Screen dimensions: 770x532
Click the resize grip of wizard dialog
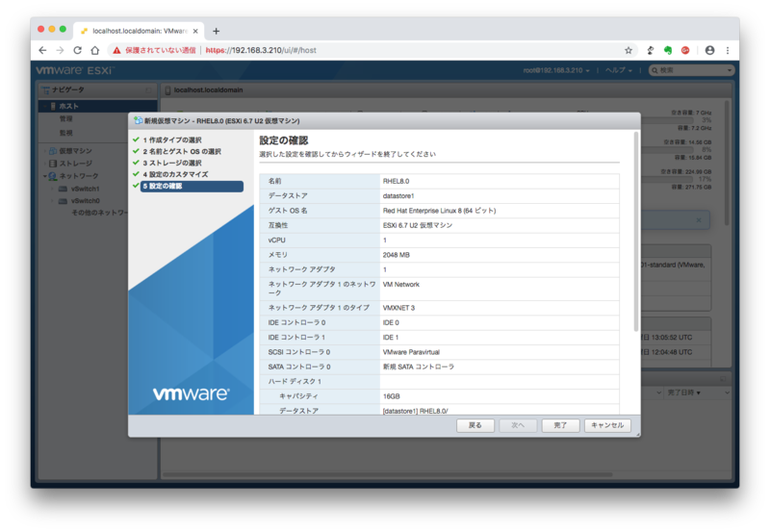click(637, 434)
